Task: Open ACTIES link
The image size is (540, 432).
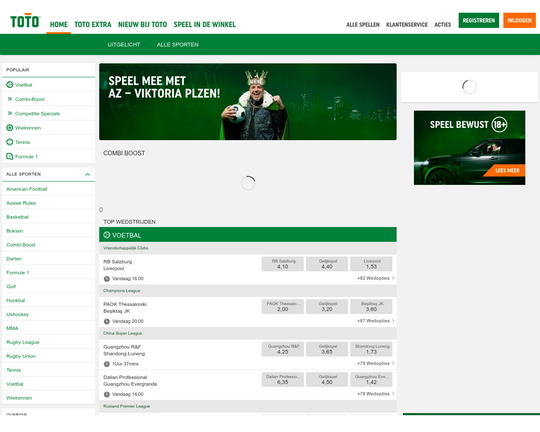Action: (443, 25)
